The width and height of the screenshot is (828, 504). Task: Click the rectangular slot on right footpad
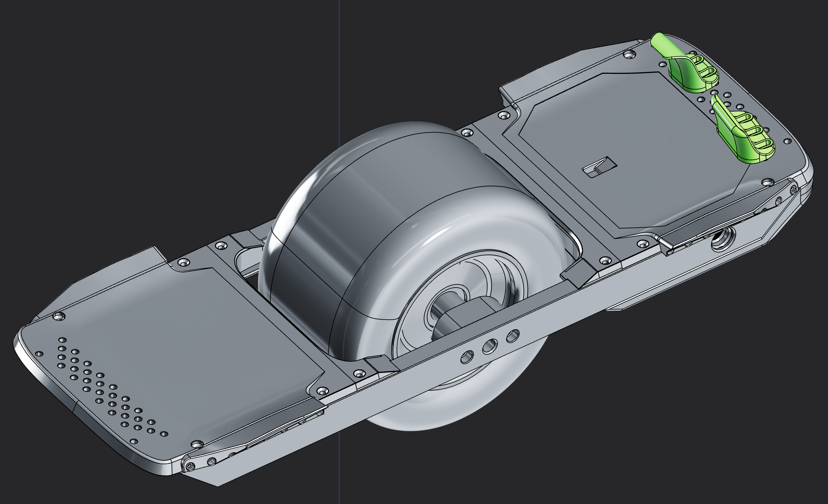click(599, 167)
